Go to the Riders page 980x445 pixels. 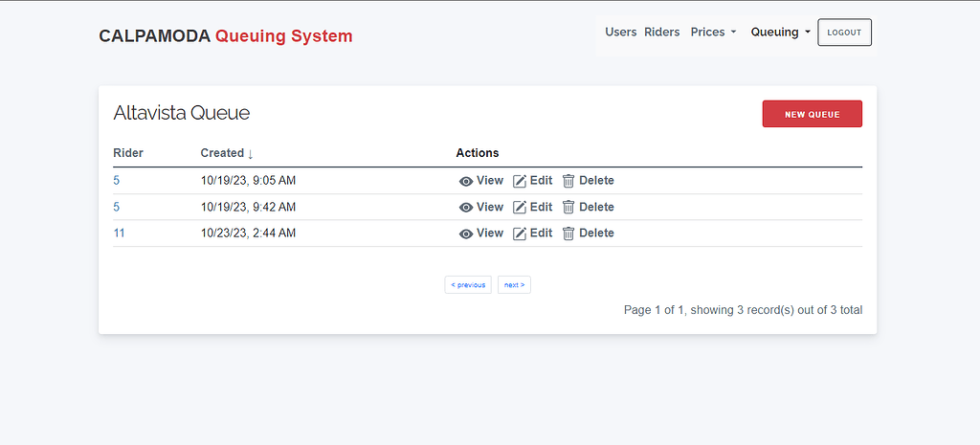point(661,33)
